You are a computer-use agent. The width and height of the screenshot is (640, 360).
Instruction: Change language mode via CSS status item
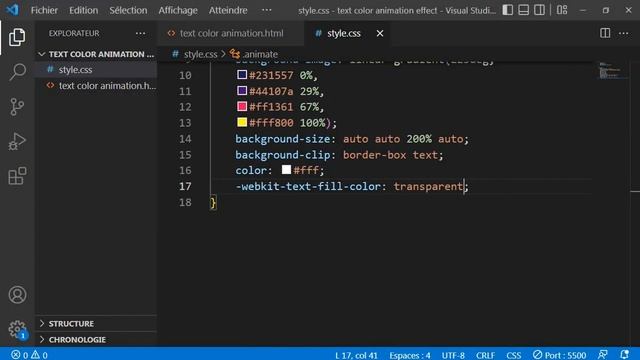click(513, 355)
